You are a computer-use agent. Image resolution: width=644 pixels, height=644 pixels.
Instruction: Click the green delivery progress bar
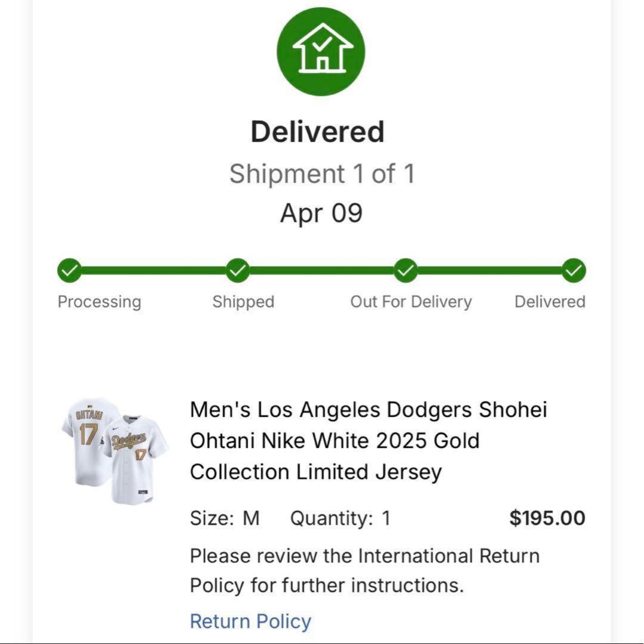coord(322,271)
